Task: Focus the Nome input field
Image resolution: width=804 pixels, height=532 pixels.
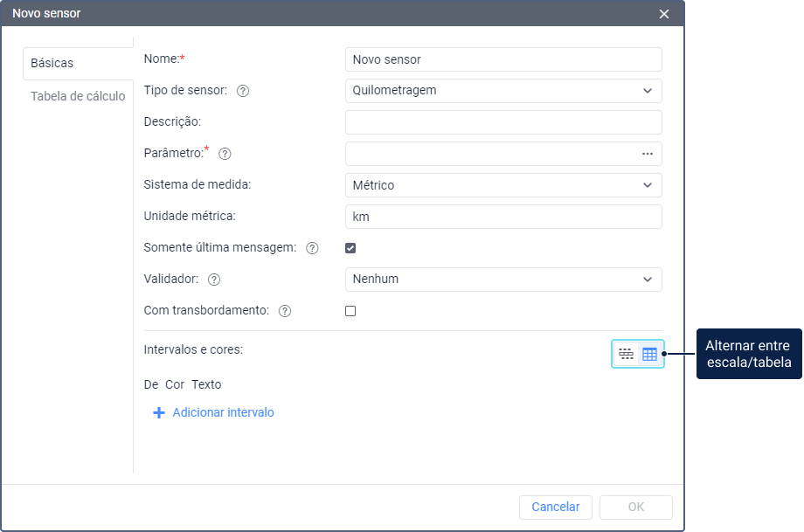Action: coord(503,59)
